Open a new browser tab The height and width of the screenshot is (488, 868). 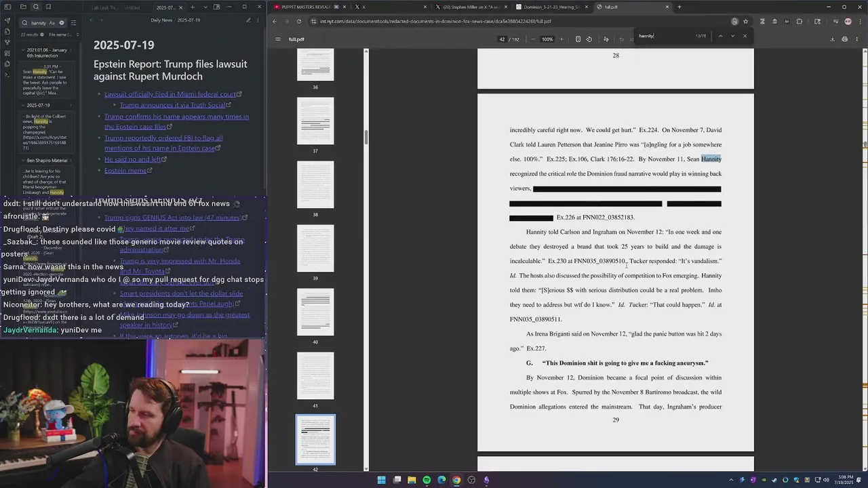[679, 7]
